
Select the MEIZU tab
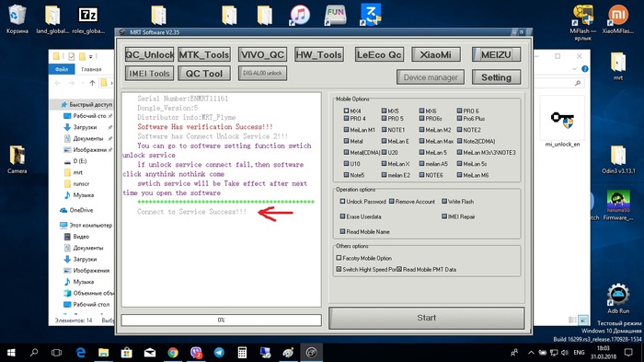(x=496, y=54)
